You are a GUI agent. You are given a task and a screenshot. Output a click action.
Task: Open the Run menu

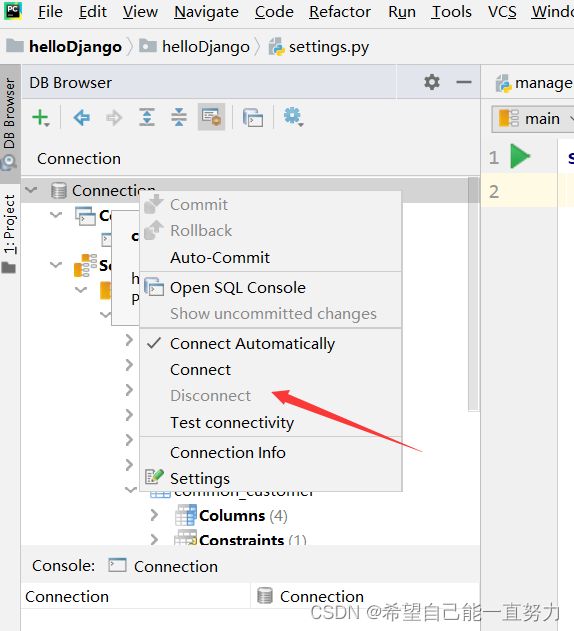(402, 11)
